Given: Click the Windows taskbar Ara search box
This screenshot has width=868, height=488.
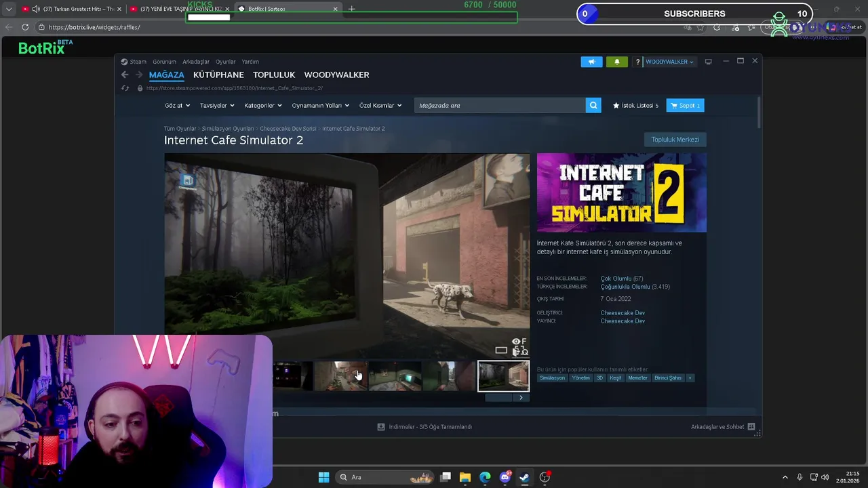Looking at the screenshot, I should pos(384,477).
